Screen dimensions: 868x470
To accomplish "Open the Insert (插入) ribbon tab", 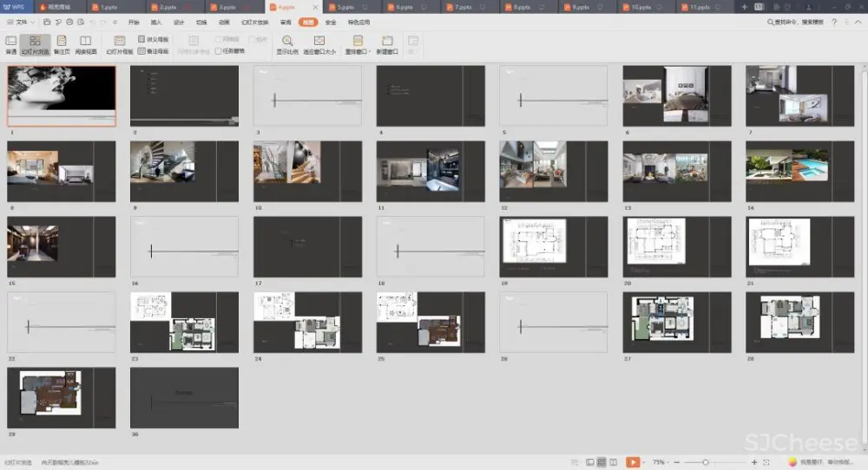I will (156, 22).
